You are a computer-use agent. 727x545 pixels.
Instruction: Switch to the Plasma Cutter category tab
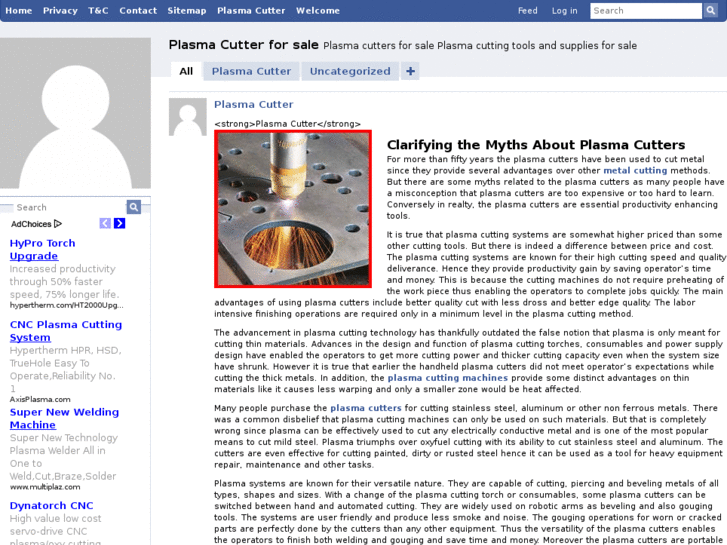point(251,71)
